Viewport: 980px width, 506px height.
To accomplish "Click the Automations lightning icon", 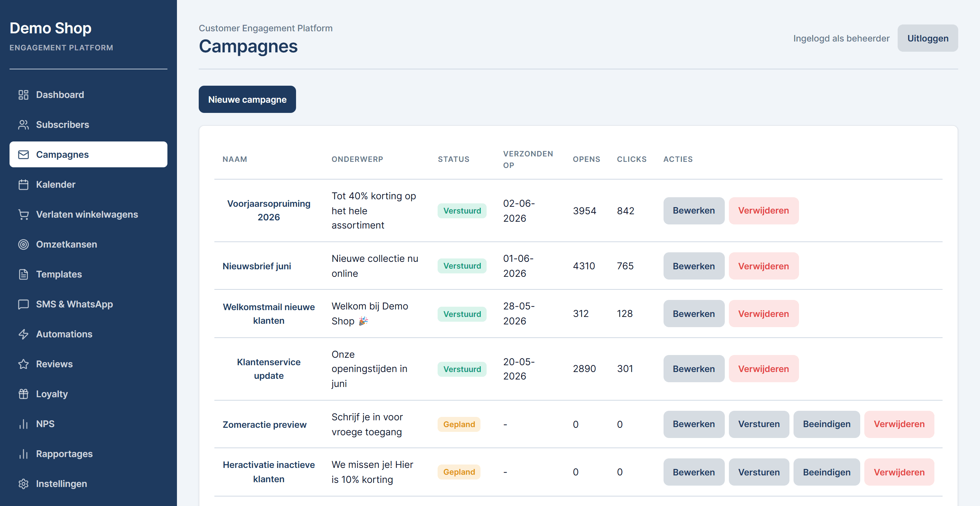I will point(23,334).
